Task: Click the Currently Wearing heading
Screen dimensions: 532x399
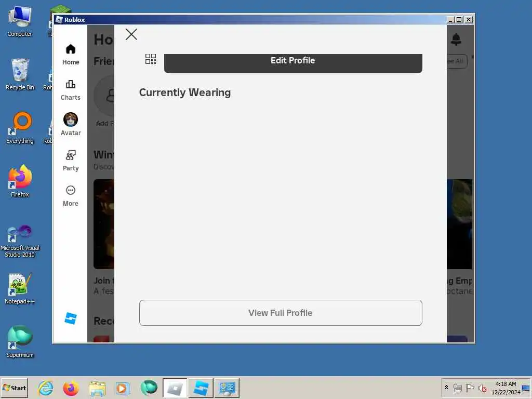Action: click(185, 92)
